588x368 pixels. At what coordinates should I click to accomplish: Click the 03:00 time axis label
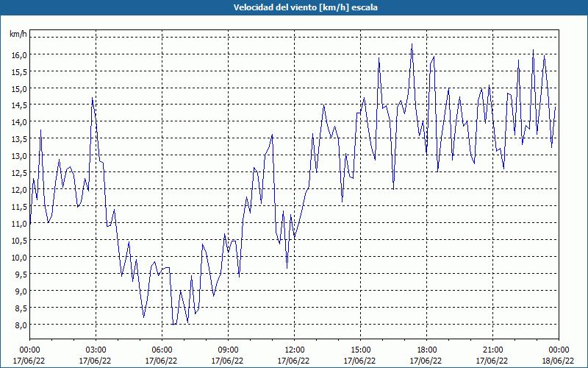coord(96,350)
